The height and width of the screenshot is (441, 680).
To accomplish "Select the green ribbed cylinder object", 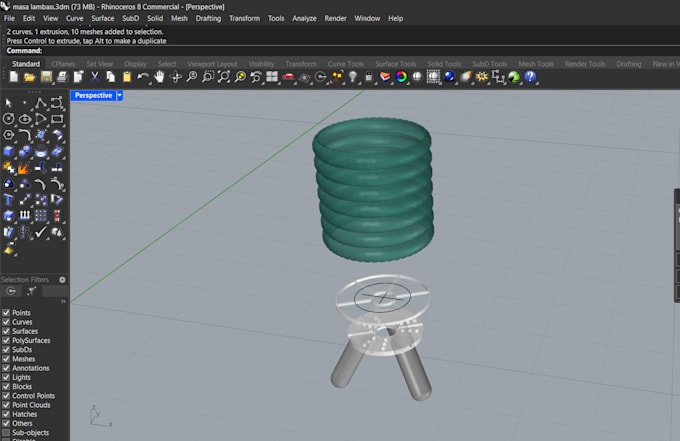I will coord(373,190).
